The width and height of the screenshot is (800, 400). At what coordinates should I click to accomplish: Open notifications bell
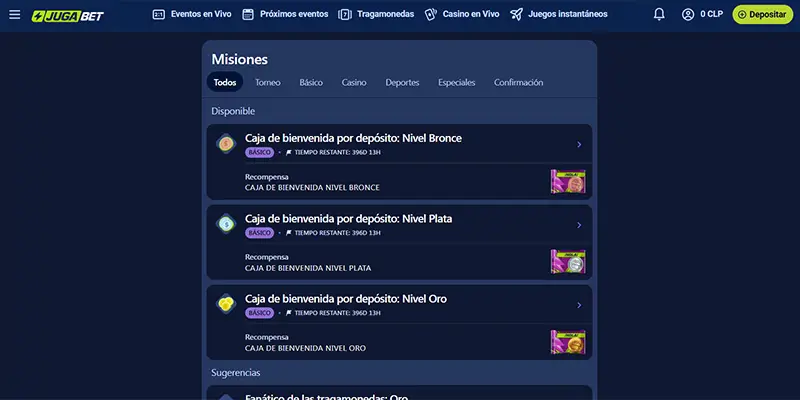point(659,14)
